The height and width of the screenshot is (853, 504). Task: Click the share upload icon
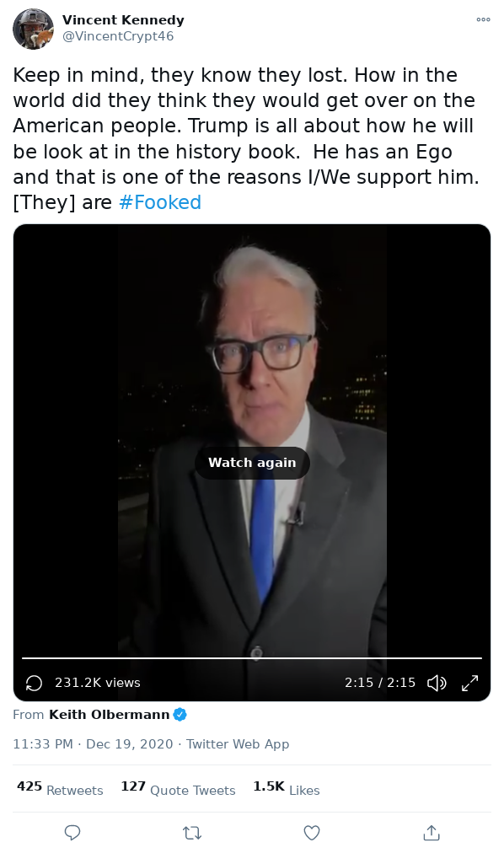[432, 832]
